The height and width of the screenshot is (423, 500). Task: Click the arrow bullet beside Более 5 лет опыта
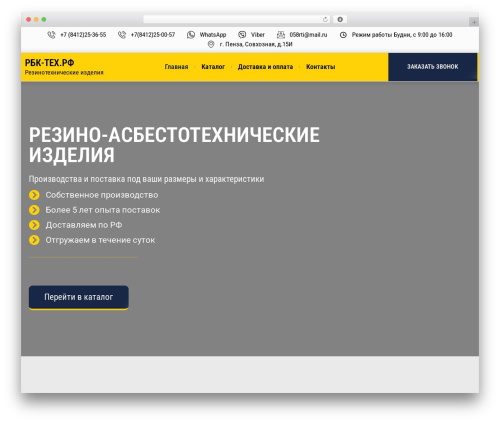[34, 210]
